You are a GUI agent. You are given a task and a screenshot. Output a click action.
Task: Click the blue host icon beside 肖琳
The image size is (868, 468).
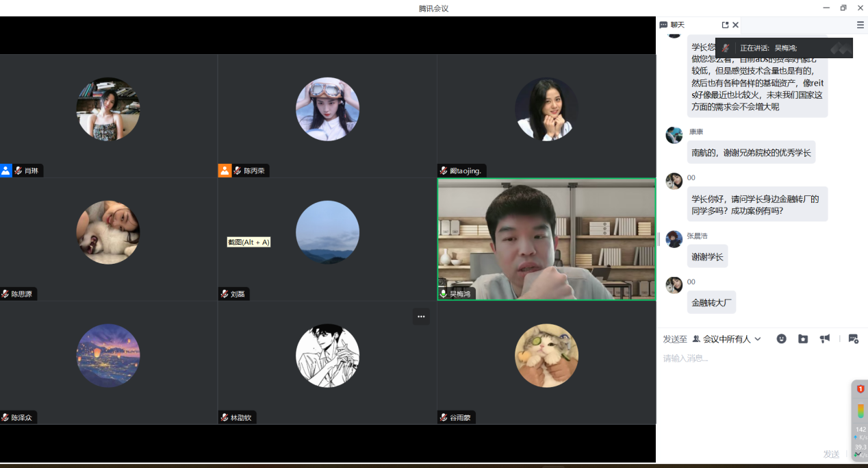click(x=6, y=171)
